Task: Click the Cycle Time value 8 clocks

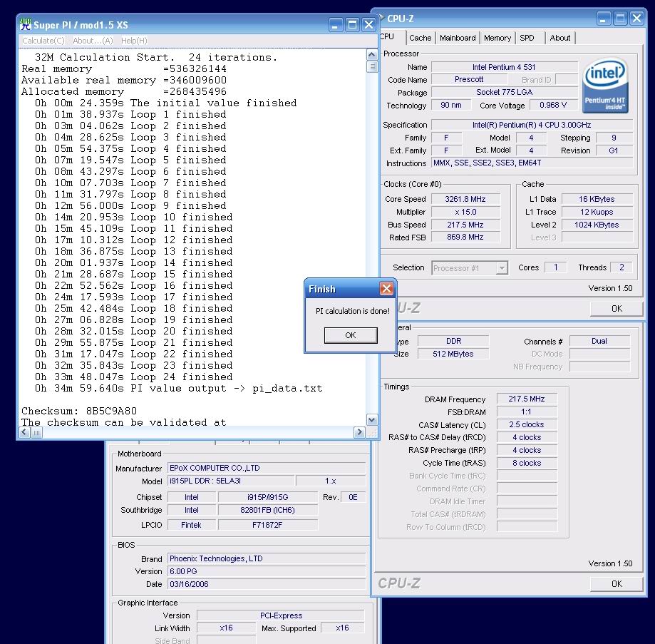Action: tap(527, 463)
